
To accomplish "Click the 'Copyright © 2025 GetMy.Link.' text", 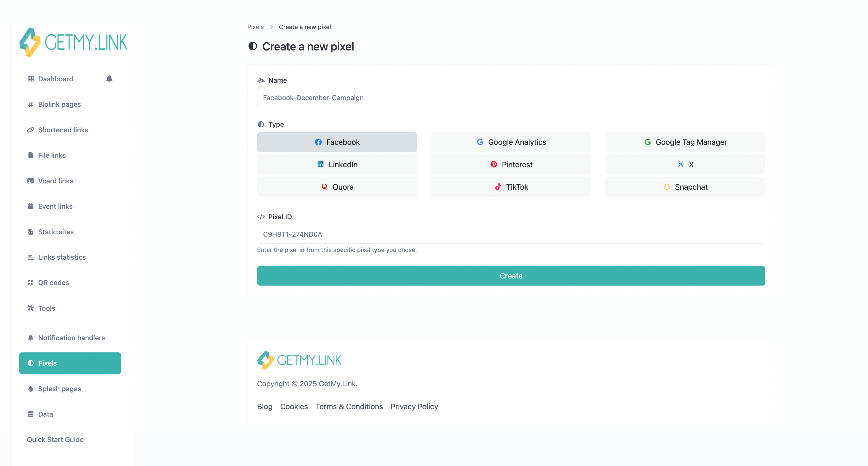I will pyautogui.click(x=307, y=383).
